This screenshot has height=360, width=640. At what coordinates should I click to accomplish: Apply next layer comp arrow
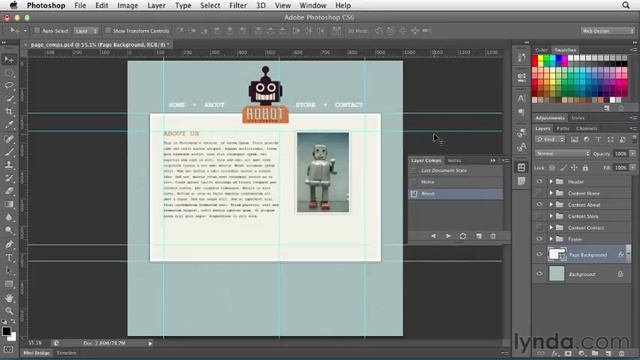448,236
